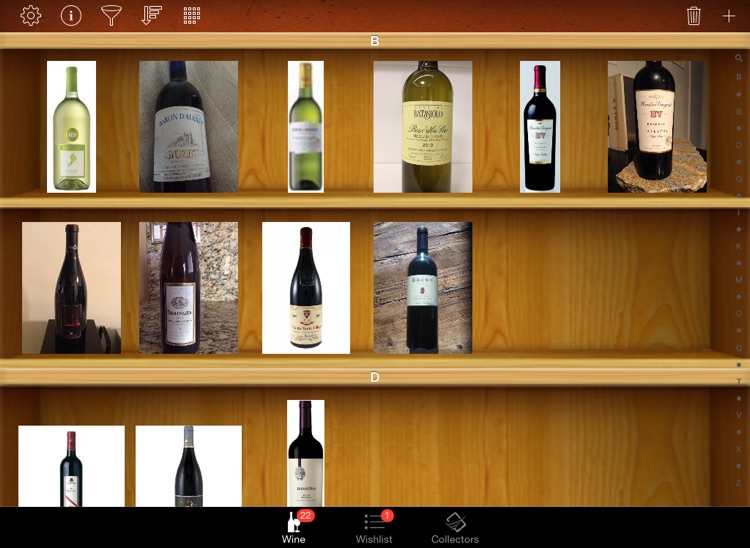The width and height of the screenshot is (750, 548).
Task: Select the BV bottle on stone slab
Action: tap(657, 127)
